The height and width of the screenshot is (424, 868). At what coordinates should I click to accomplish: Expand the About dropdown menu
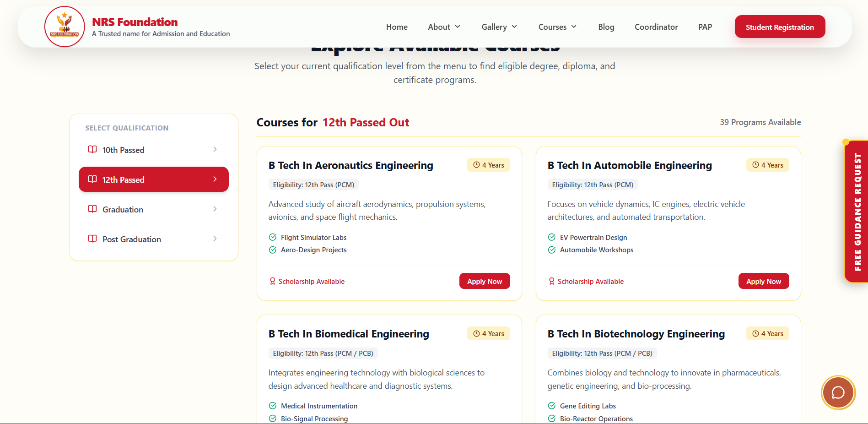(x=444, y=27)
